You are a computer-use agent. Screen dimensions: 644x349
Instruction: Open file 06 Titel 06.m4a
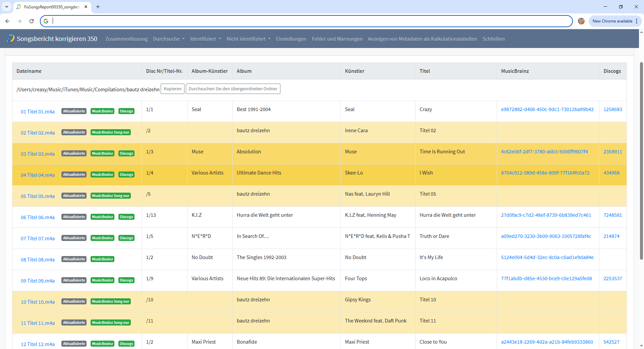(x=38, y=217)
